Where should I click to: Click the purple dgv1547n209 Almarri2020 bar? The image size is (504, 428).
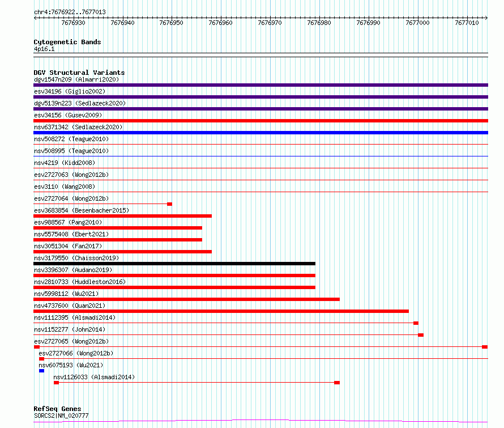pos(260,85)
